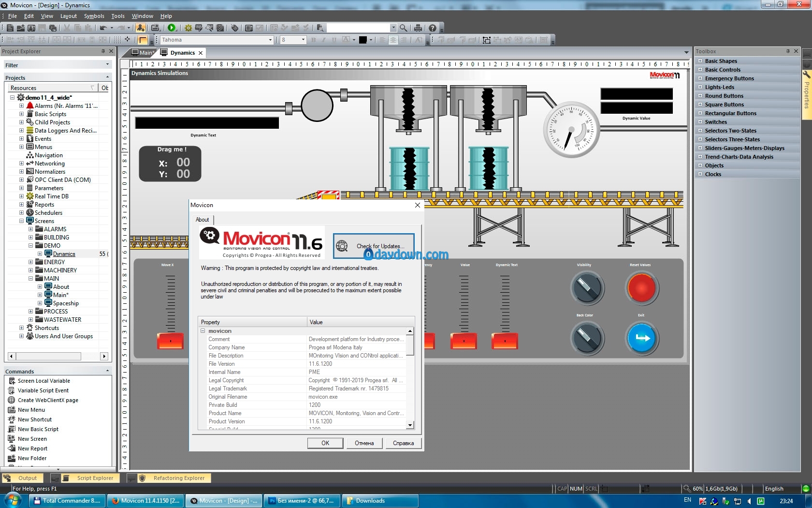Pin the Project Explorer panel
Image resolution: width=812 pixels, height=508 pixels.
pyautogui.click(x=103, y=51)
